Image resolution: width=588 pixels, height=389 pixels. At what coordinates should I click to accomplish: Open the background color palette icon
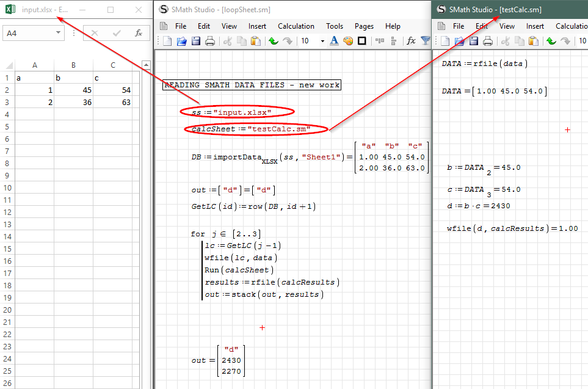[x=347, y=41]
